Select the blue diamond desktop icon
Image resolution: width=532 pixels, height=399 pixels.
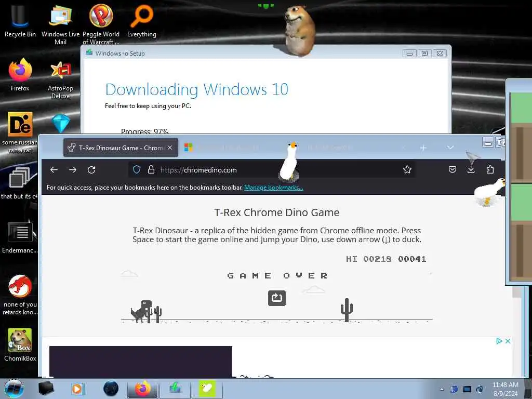coord(61,124)
